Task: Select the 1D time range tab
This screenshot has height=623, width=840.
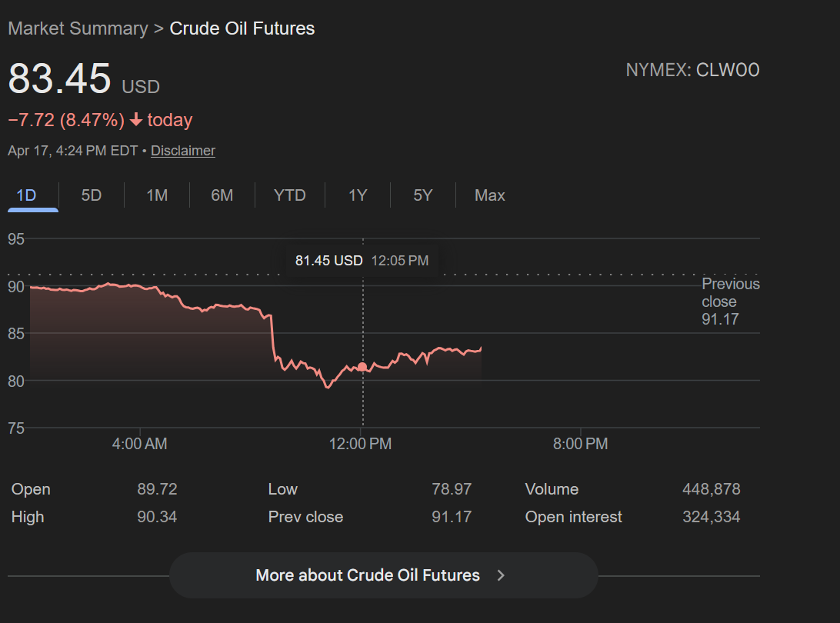Action: click(x=26, y=195)
